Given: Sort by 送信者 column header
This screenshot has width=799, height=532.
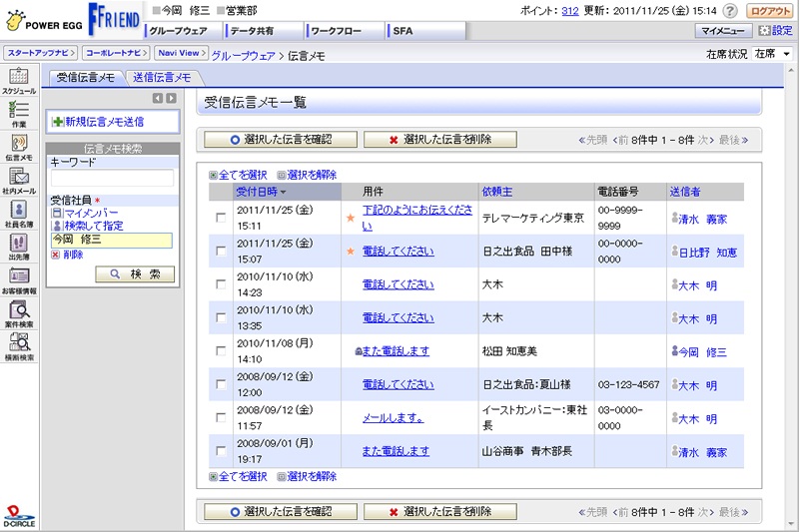Looking at the screenshot, I should tap(685, 192).
